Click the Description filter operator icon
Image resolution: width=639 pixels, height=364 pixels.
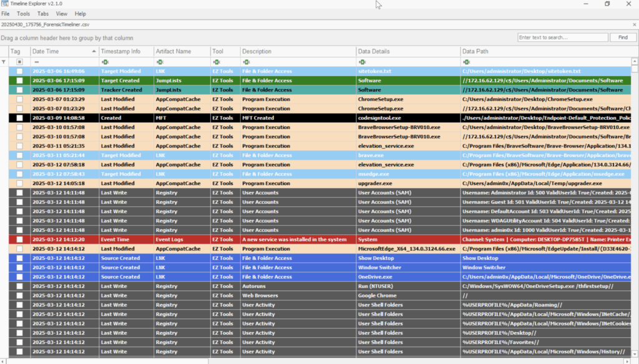[246, 62]
